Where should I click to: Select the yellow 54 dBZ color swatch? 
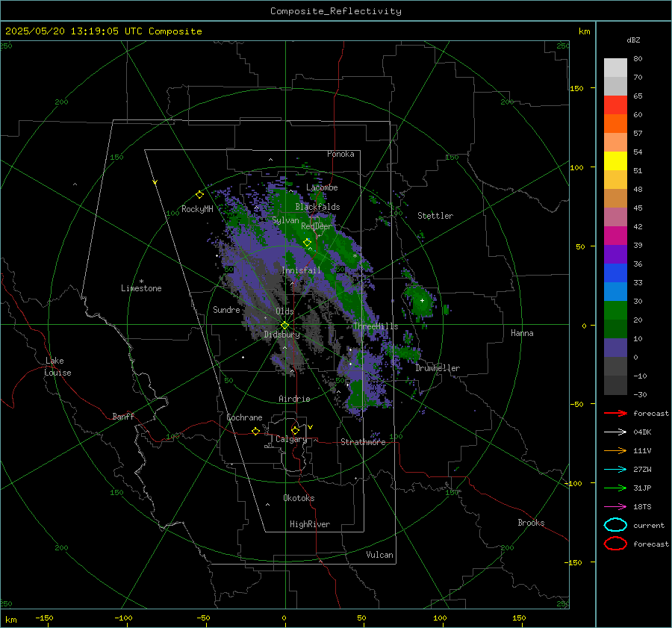[615, 161]
